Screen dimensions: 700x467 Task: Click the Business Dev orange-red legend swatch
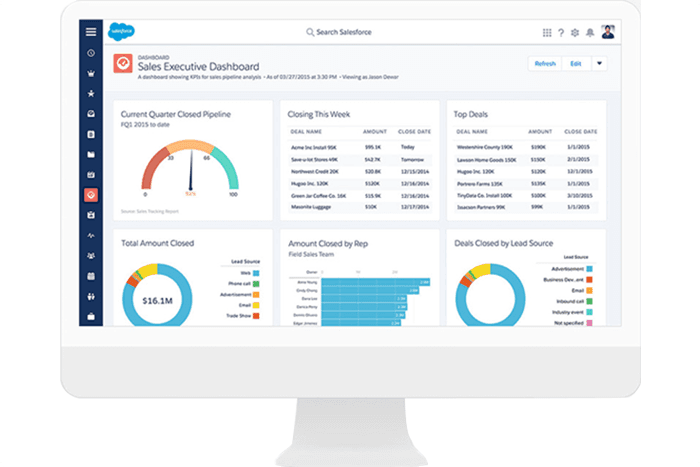pos(589,279)
